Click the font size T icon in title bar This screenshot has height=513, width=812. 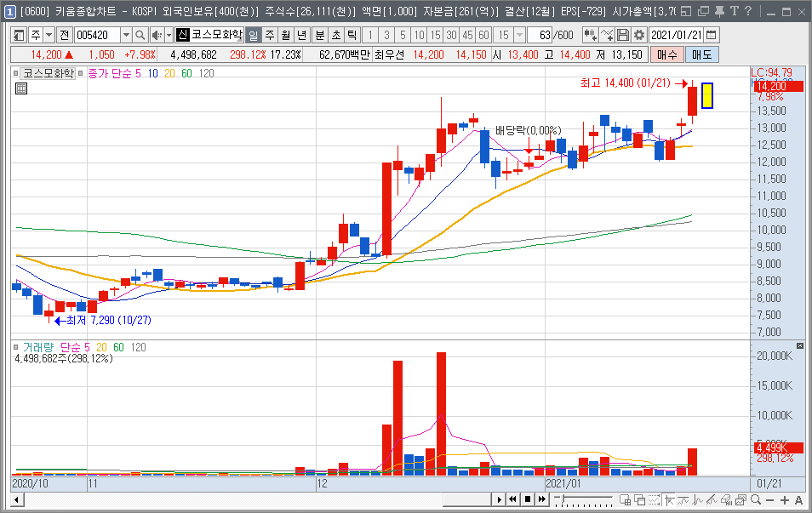tap(734, 11)
